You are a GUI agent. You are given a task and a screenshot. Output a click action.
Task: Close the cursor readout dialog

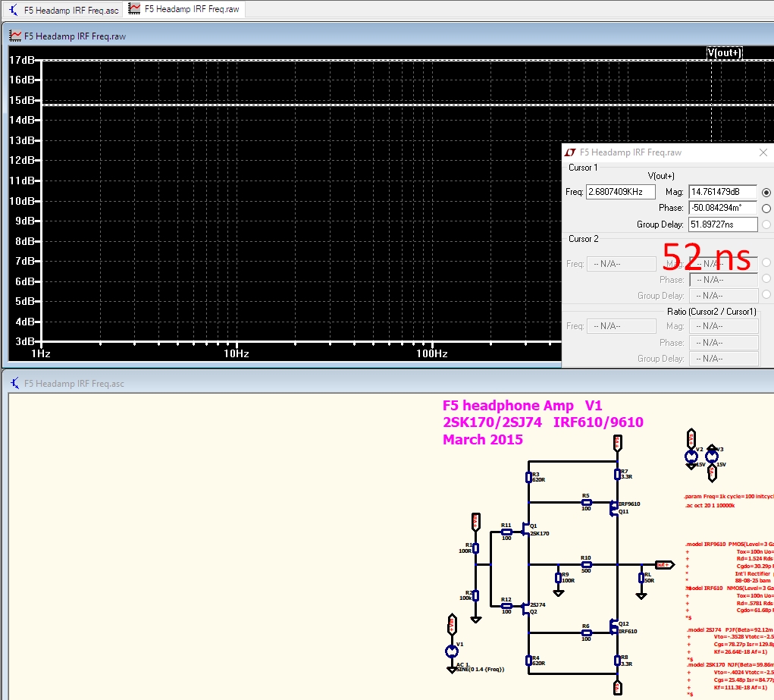click(763, 152)
